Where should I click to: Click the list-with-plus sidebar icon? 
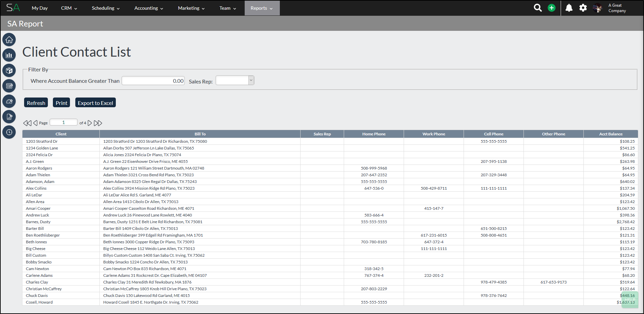[9, 86]
